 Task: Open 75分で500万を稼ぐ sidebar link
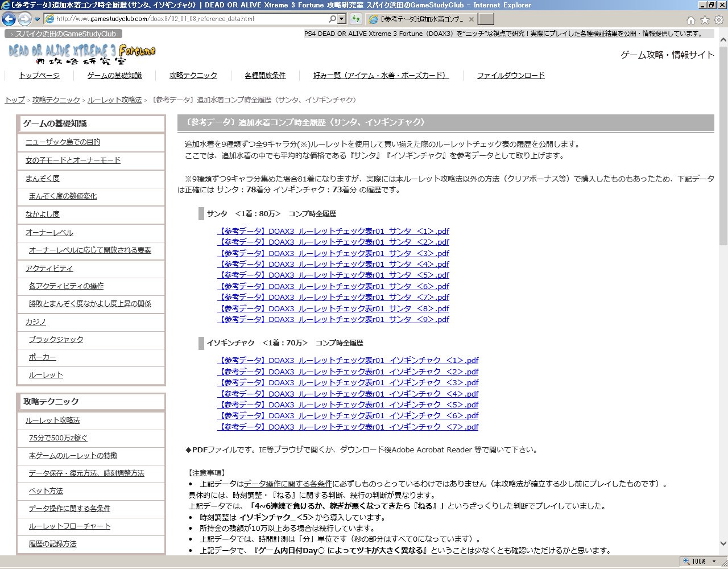59,438
